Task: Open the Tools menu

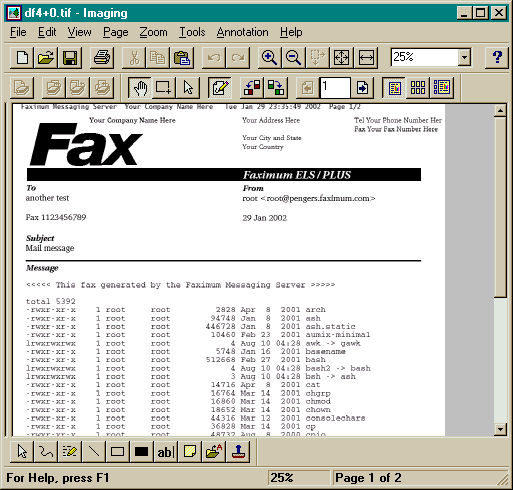Action: coord(192,32)
